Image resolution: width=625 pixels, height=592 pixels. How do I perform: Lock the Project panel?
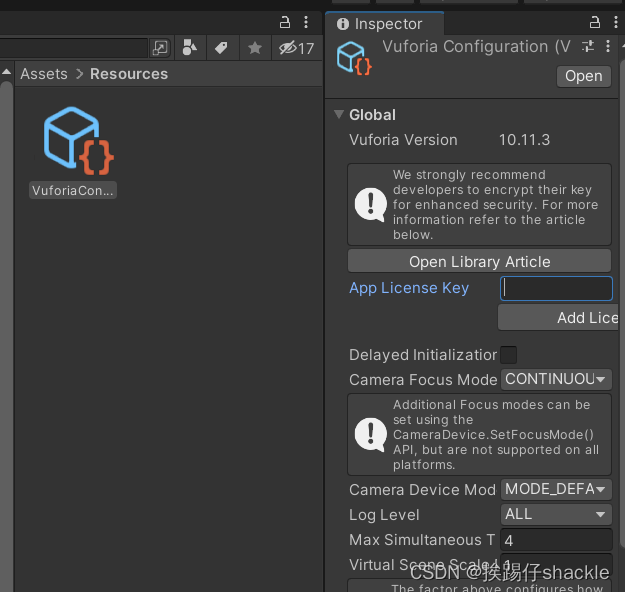point(285,22)
